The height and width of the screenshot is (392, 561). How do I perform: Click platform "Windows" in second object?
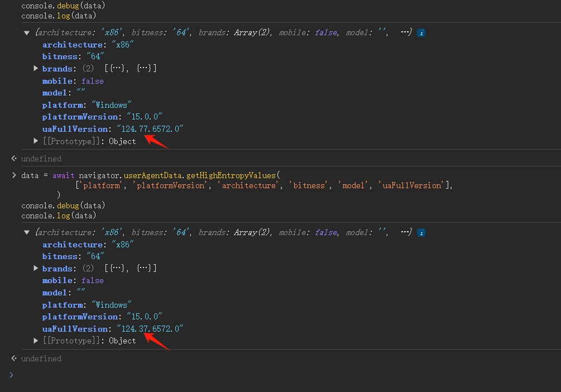[x=111, y=305]
